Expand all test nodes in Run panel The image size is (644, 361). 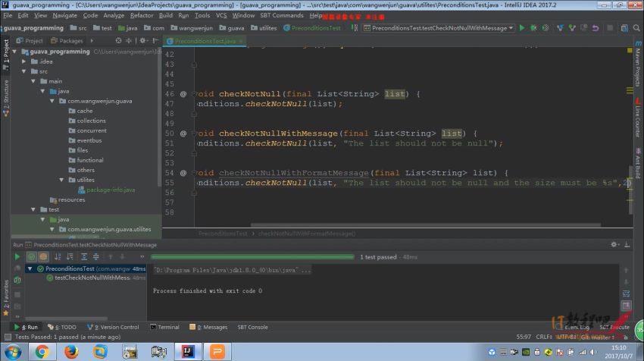tap(84, 256)
